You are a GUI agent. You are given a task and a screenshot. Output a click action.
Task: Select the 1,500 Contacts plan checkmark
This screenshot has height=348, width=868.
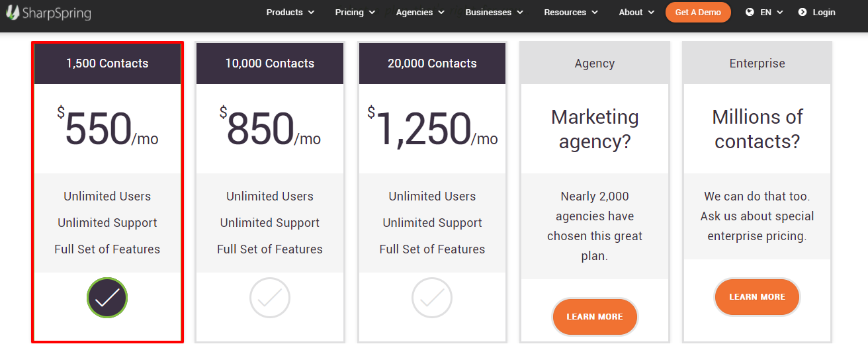pos(107,298)
